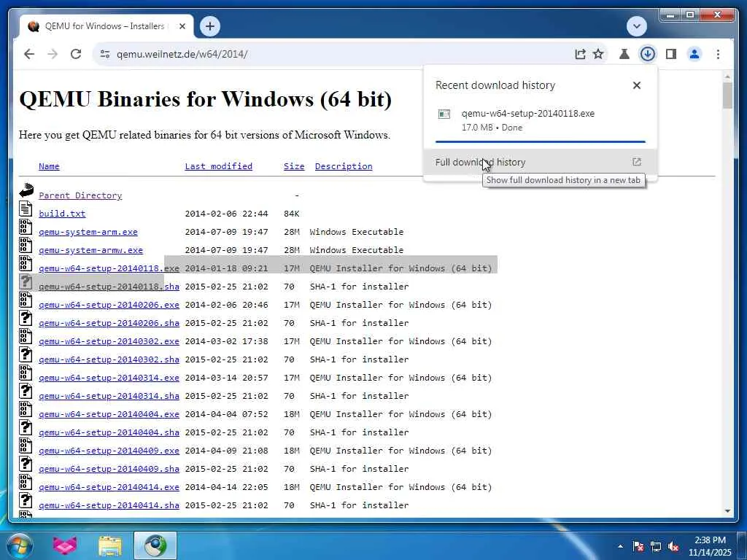Image resolution: width=747 pixels, height=560 pixels.
Task: Click unknown-file icon beside qemu-w64-setup-20140206.sha
Action: point(26,318)
